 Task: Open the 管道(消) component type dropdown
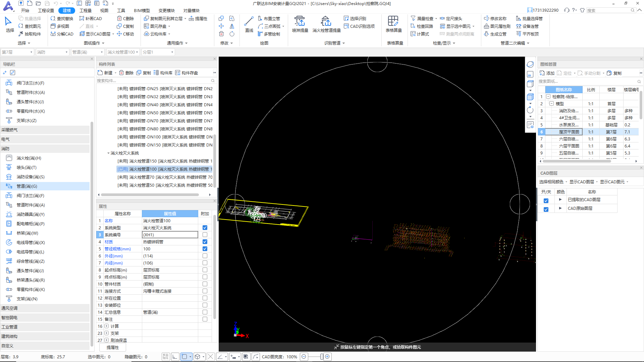coord(88,52)
